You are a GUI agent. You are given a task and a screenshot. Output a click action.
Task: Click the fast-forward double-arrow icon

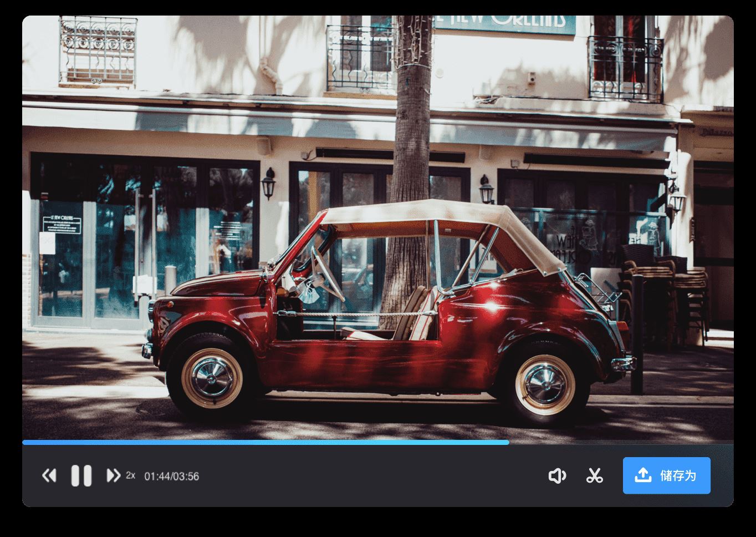point(113,475)
